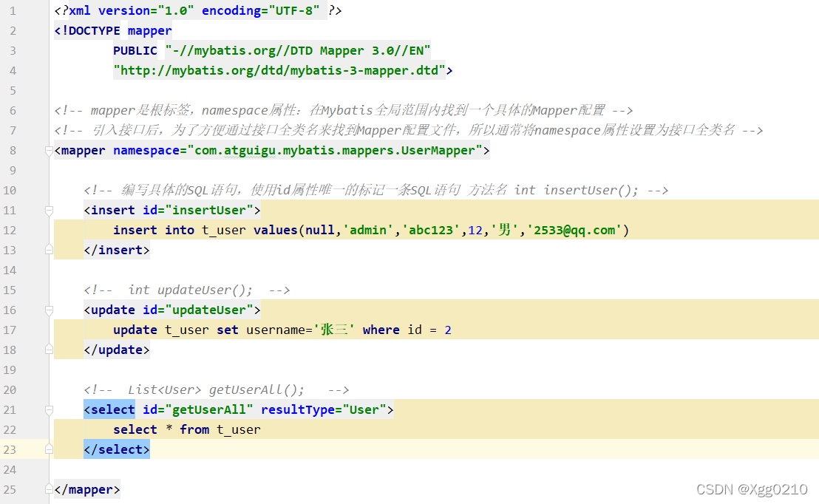This screenshot has width=819, height=504.
Task: Click the <!DOCTYPE keyword
Action: [87, 31]
